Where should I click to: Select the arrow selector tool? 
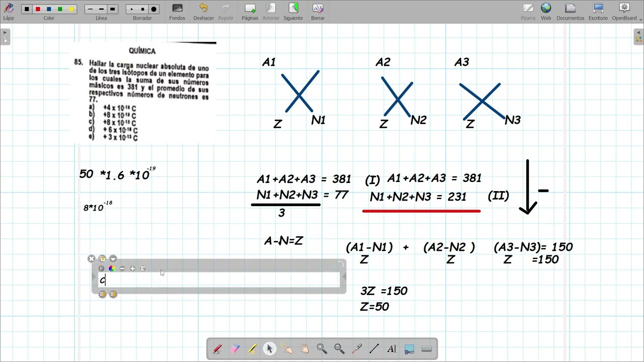coord(270,348)
